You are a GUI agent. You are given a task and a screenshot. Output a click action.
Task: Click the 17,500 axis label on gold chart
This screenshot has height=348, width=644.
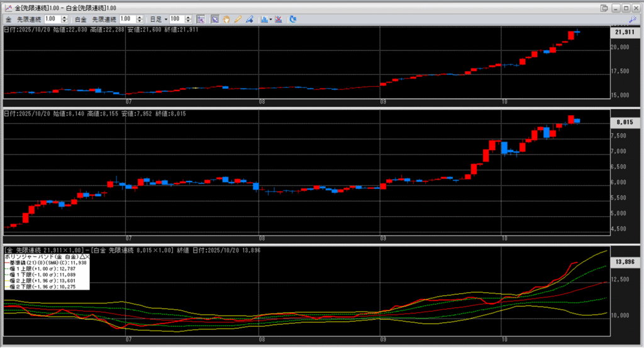(619, 71)
